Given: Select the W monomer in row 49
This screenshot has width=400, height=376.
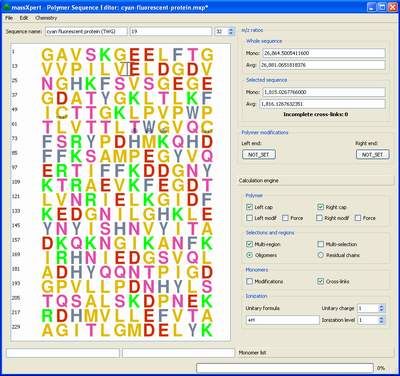Looking at the screenshot, I should (x=192, y=113).
